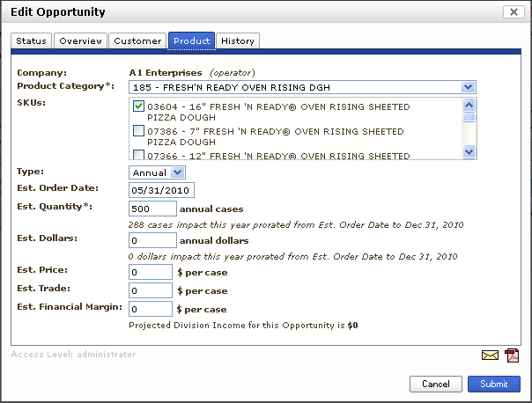
Task: Click the PDF export icon
Action: (x=512, y=355)
